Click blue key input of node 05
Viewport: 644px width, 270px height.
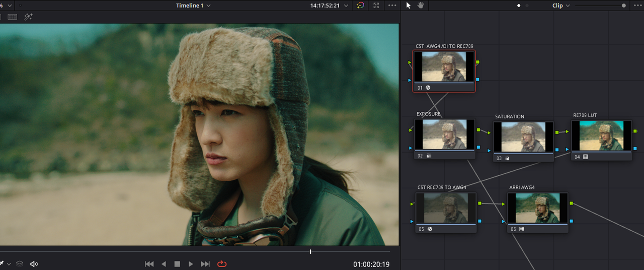[412, 221]
